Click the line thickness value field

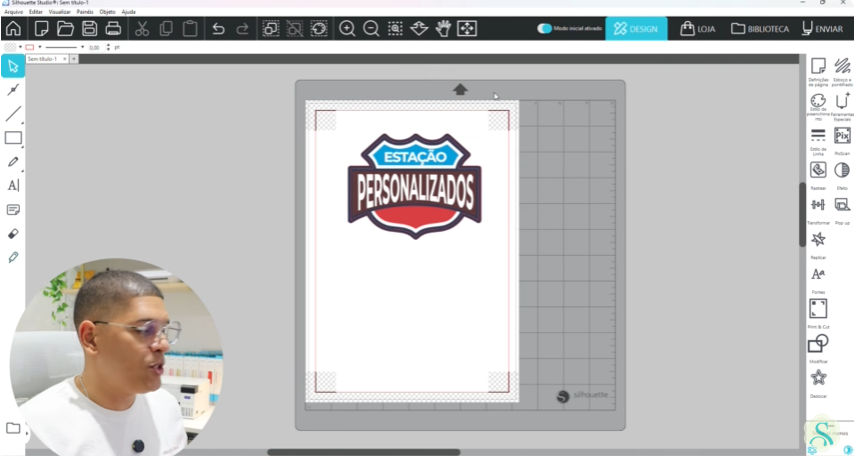click(95, 47)
